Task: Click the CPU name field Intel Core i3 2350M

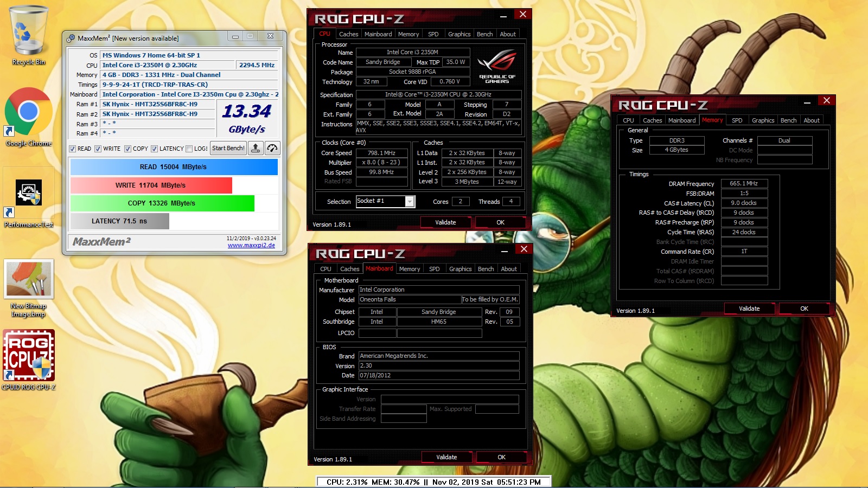Action: tap(412, 52)
